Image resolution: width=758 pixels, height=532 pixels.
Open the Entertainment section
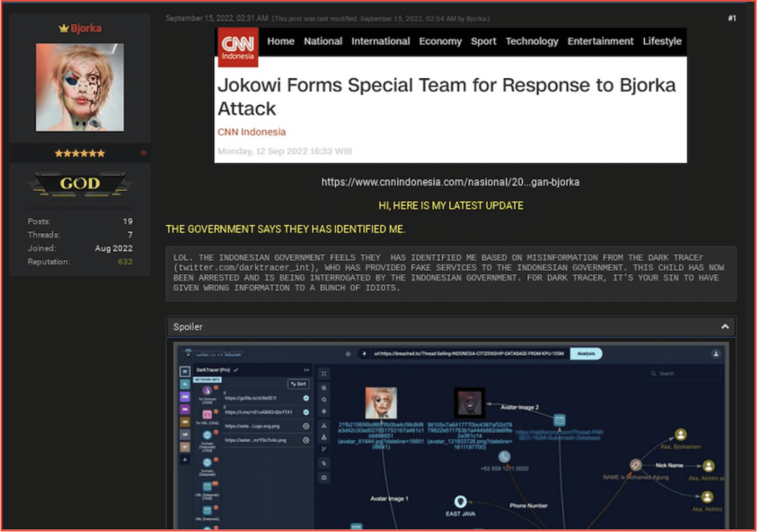[x=600, y=41]
